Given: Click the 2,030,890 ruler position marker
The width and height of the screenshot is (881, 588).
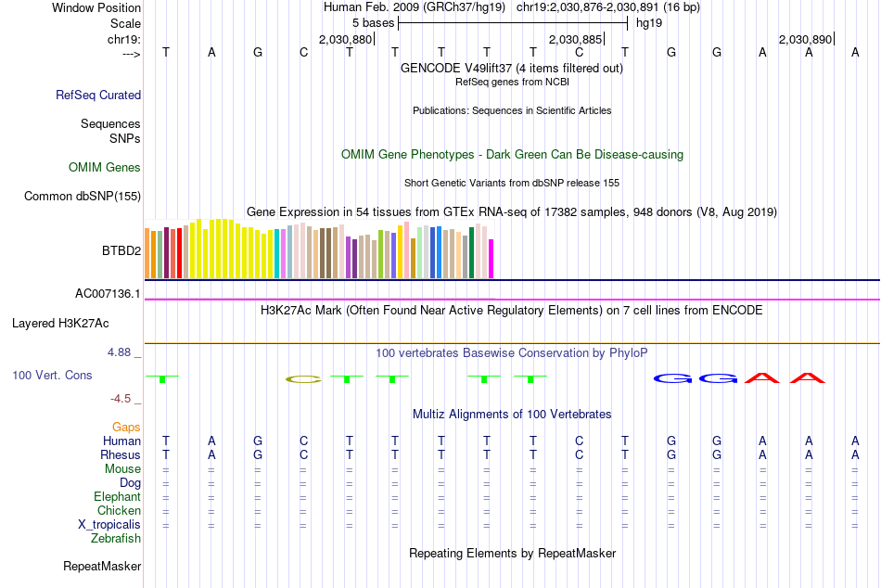Looking at the screenshot, I should point(805,39).
